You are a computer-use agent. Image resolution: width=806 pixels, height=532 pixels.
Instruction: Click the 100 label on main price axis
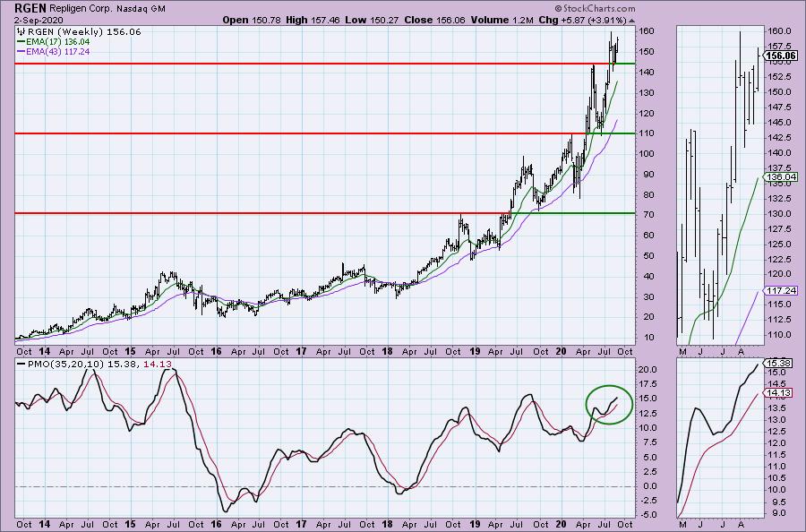(x=646, y=154)
